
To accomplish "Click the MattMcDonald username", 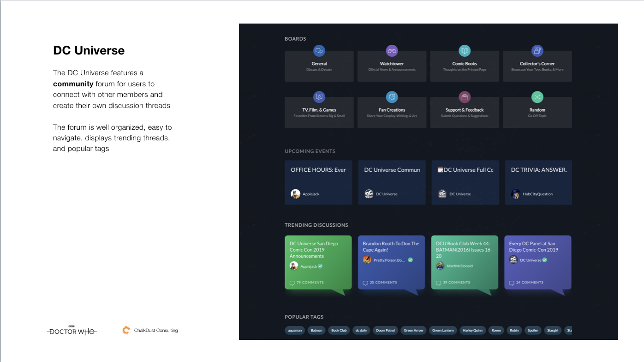I will pos(459,266).
